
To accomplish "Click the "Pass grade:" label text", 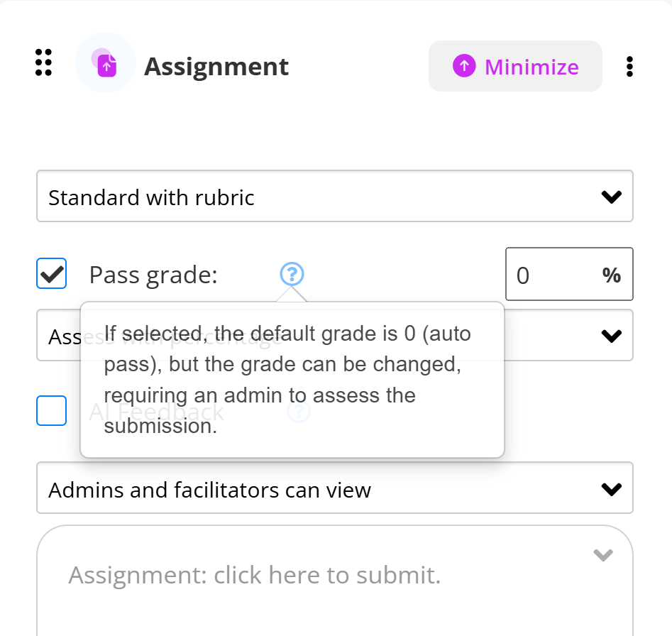I will pyautogui.click(x=153, y=275).
